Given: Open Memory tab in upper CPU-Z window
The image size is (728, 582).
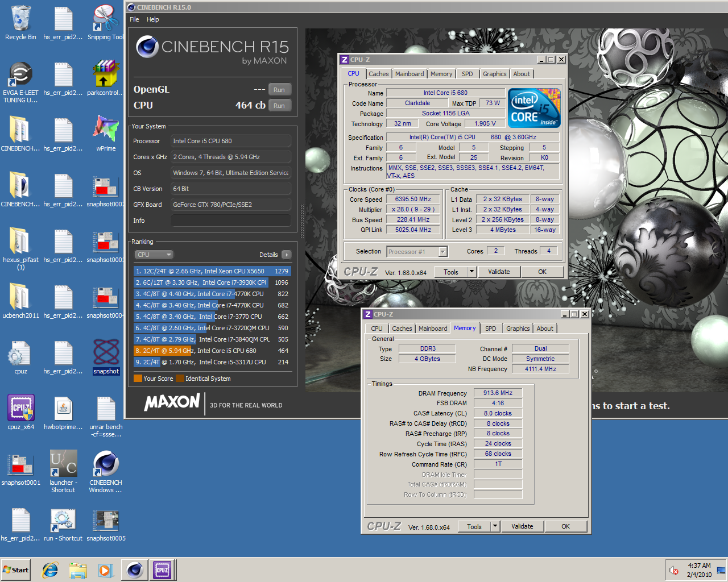Looking at the screenshot, I should point(441,74).
